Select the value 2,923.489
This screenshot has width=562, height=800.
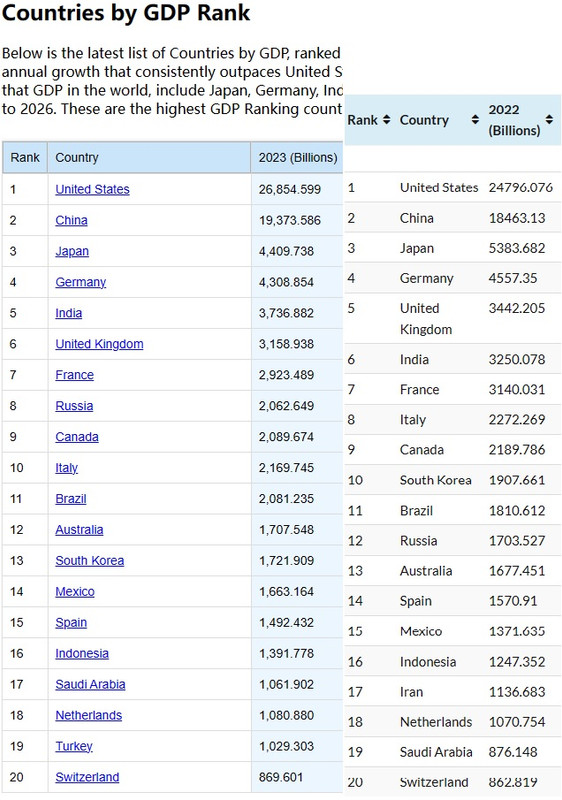(286, 375)
